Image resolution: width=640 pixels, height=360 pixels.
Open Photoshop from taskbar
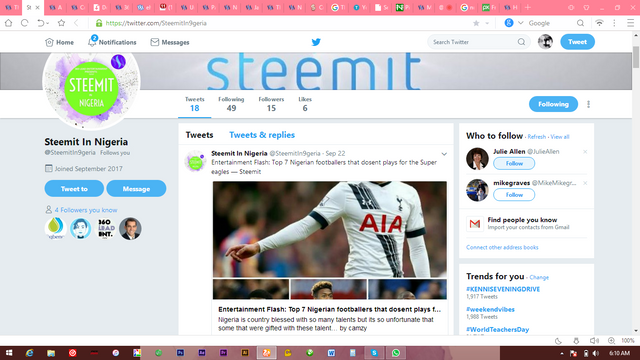pos(180,353)
